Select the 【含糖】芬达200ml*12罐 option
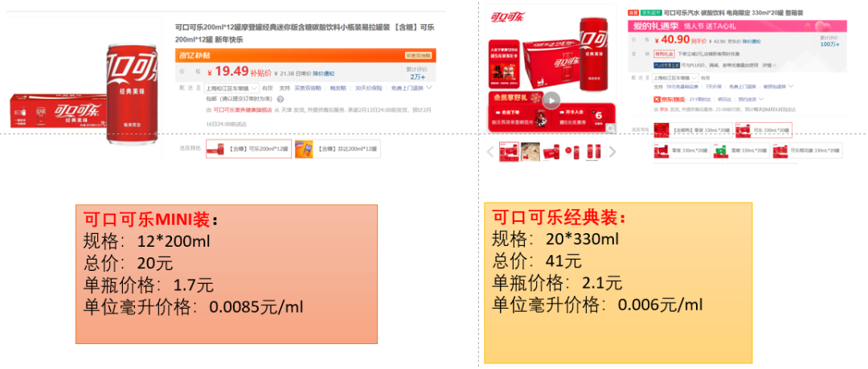This screenshot has width=868, height=369. click(338, 149)
